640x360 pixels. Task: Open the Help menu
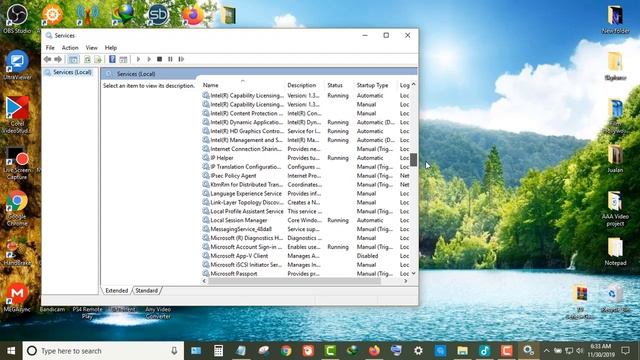[111, 48]
